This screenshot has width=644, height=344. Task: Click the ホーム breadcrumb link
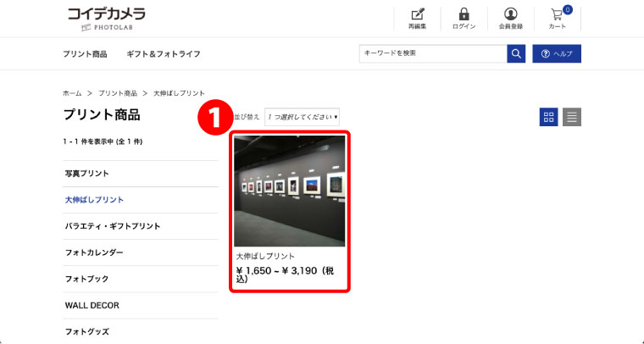point(72,92)
